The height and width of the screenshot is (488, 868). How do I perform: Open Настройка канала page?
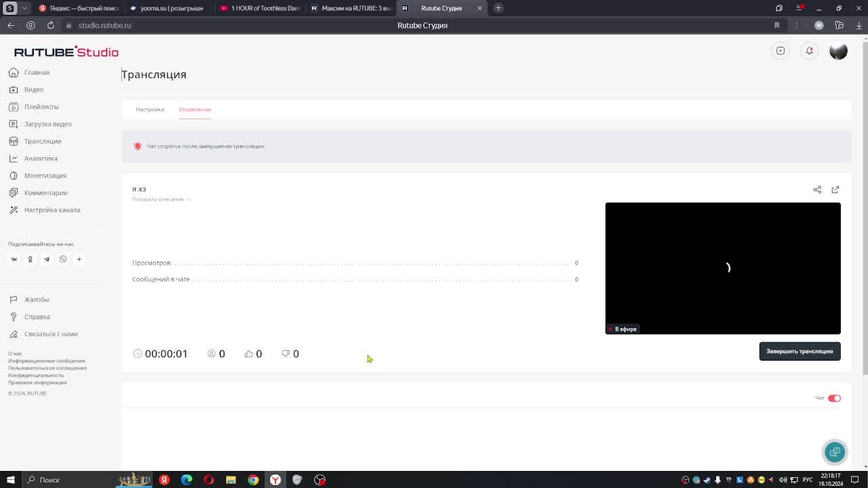click(x=45, y=210)
